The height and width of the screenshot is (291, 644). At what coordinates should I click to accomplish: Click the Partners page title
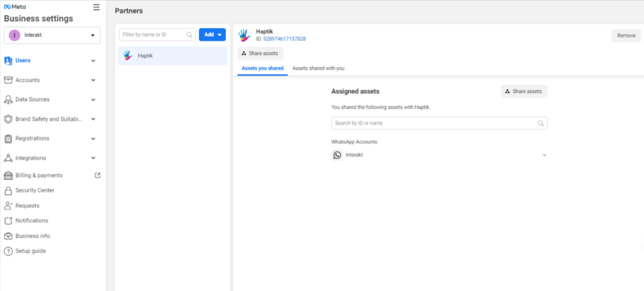(x=129, y=11)
